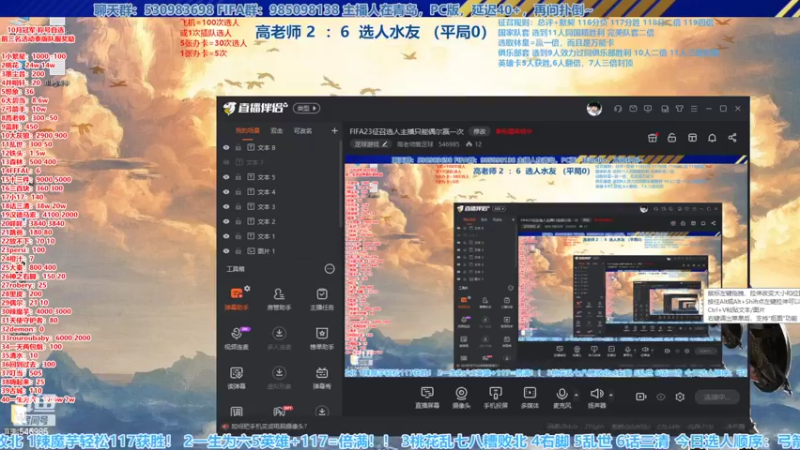Open the PK tool with red badge
This screenshot has width=800, height=450.
click(280, 411)
